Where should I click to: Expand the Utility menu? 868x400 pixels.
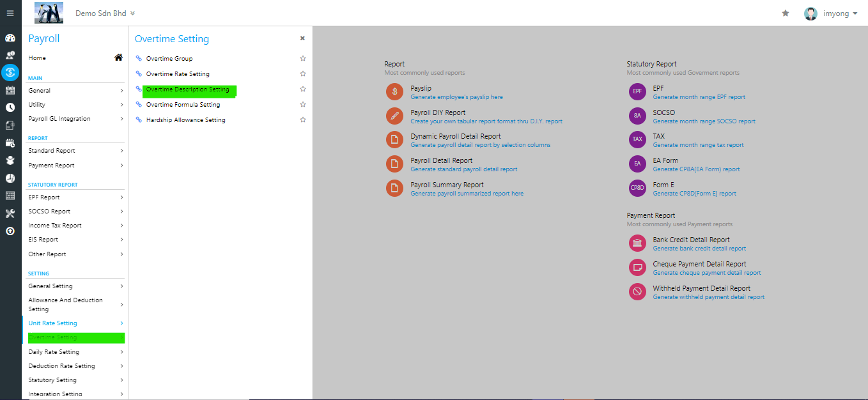(75, 105)
